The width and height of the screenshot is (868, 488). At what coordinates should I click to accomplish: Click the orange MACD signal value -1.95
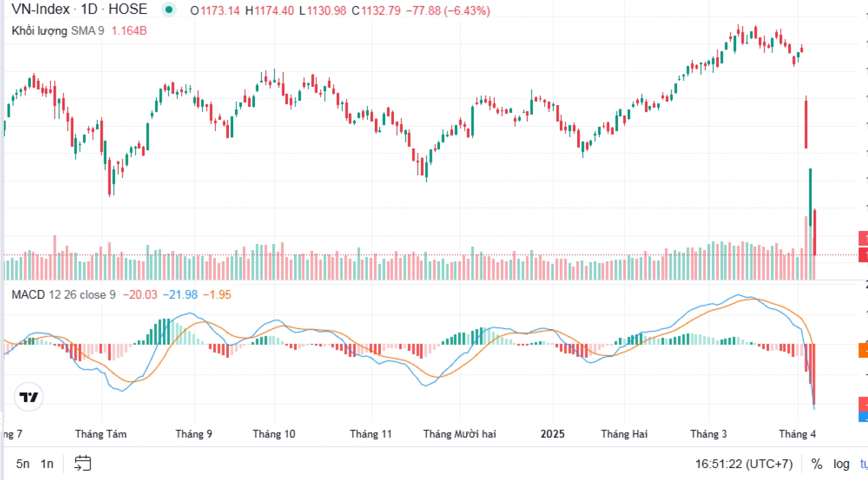[217, 295]
